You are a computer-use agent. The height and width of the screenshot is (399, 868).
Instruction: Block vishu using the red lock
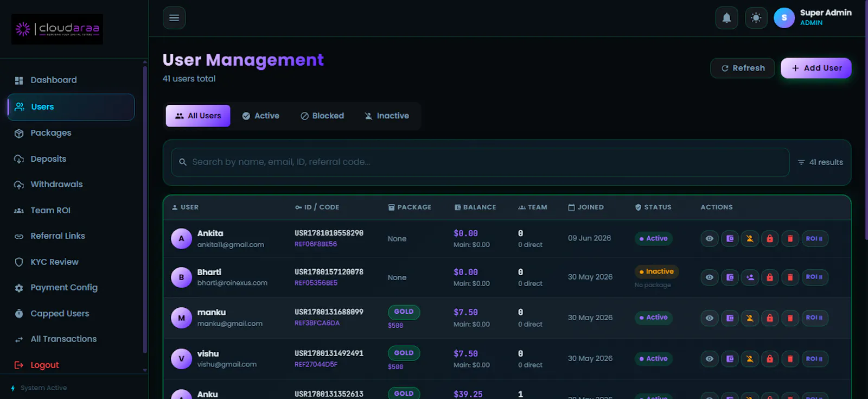tap(770, 359)
